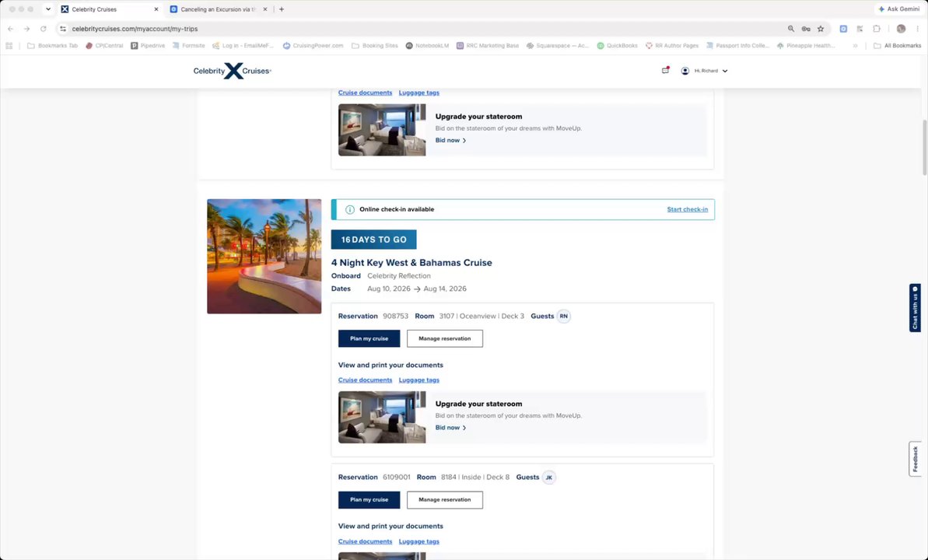Image resolution: width=928 pixels, height=560 pixels.
Task: Click the site information icon in address bar
Action: pyautogui.click(x=63, y=29)
